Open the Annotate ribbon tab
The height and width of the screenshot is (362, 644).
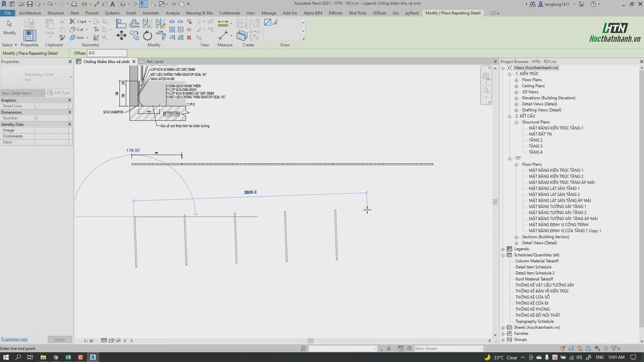(151, 13)
